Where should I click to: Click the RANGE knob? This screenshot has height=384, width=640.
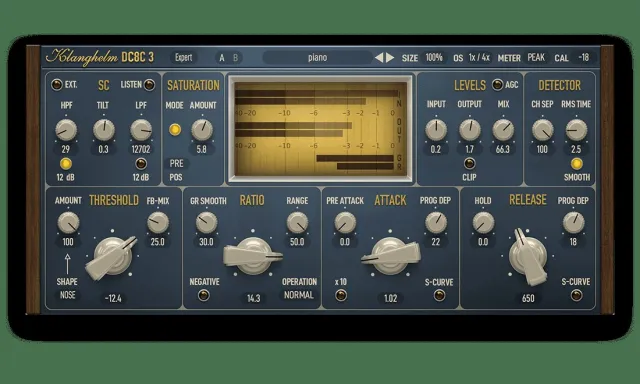297,222
